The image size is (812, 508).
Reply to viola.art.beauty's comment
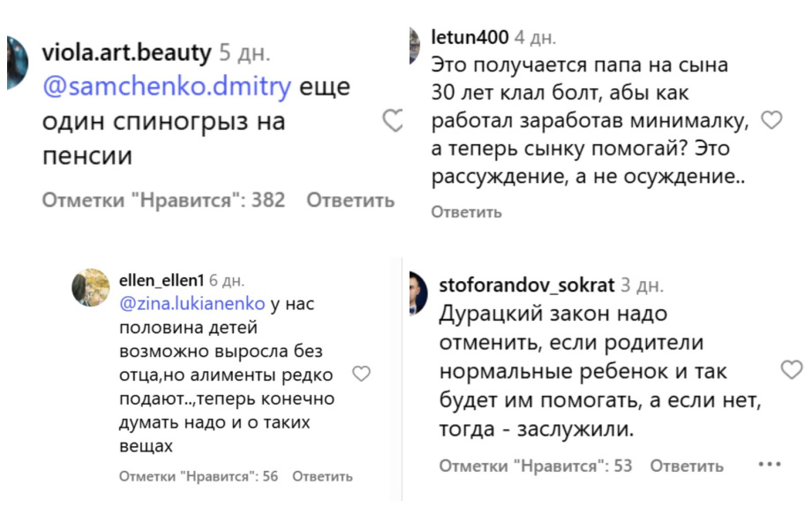[350, 201]
